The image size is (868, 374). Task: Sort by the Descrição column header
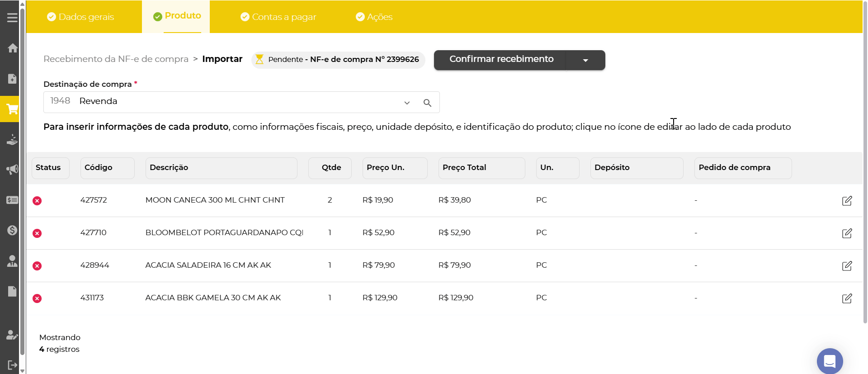(221, 168)
